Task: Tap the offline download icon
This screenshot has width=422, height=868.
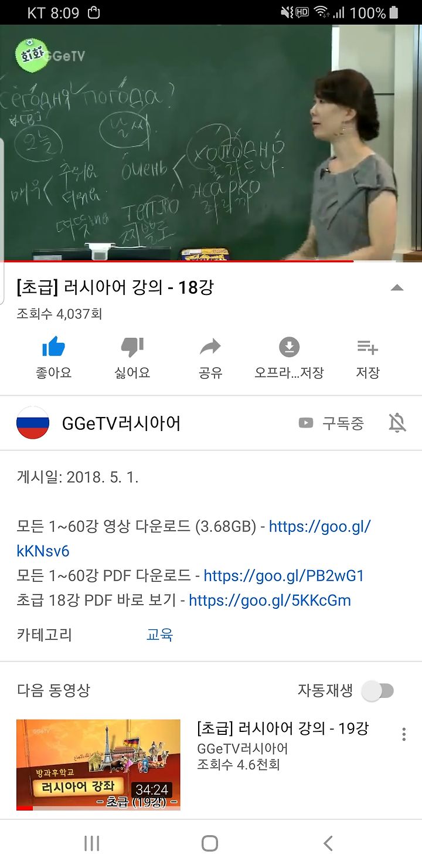Action: [x=289, y=347]
